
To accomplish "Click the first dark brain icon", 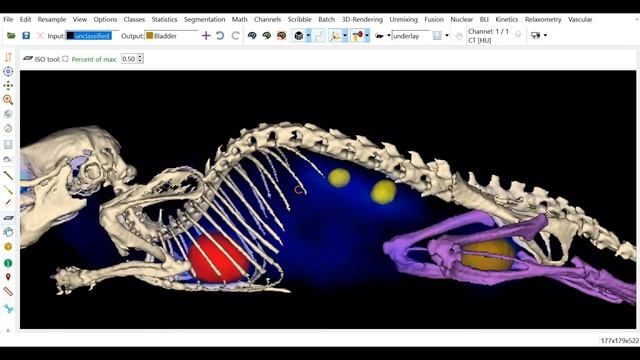I will (252, 36).
